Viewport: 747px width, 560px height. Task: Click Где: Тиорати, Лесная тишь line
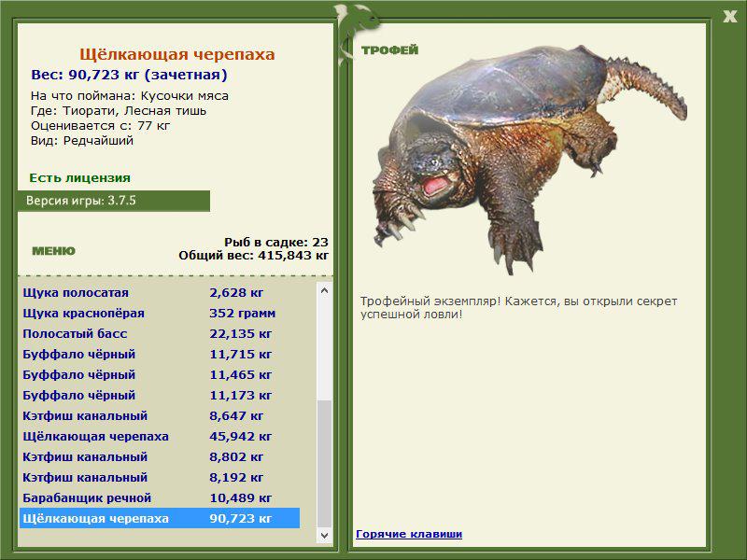click(x=119, y=111)
